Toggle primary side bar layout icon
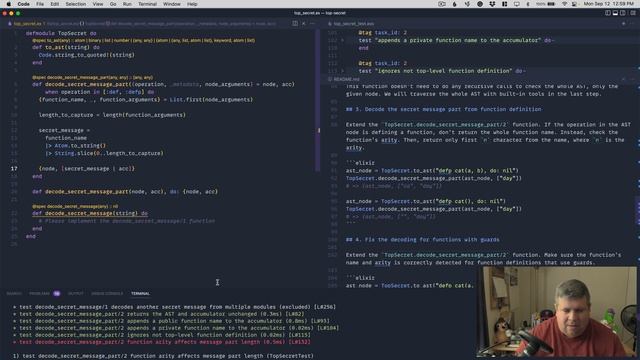Screen dimensions: 640x360 point(608,13)
